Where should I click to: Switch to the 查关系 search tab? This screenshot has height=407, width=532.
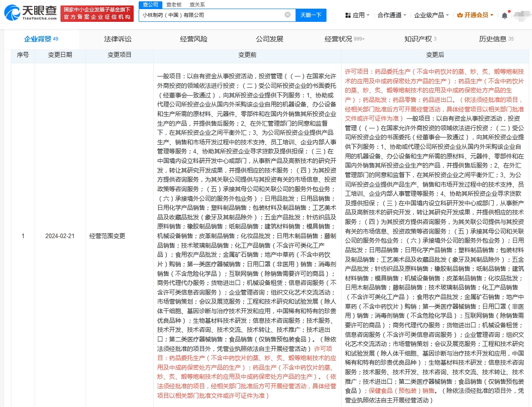(197, 5)
